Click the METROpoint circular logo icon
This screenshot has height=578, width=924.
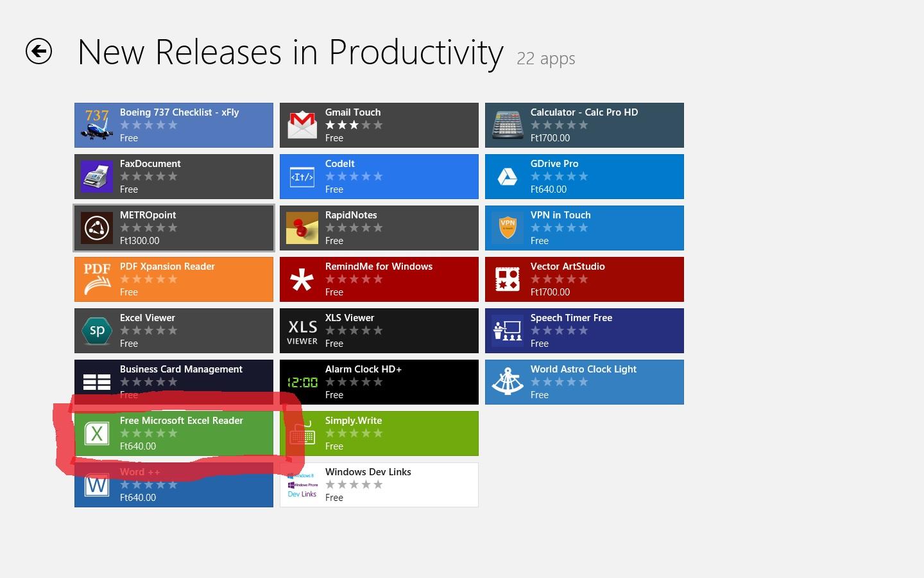[97, 228]
